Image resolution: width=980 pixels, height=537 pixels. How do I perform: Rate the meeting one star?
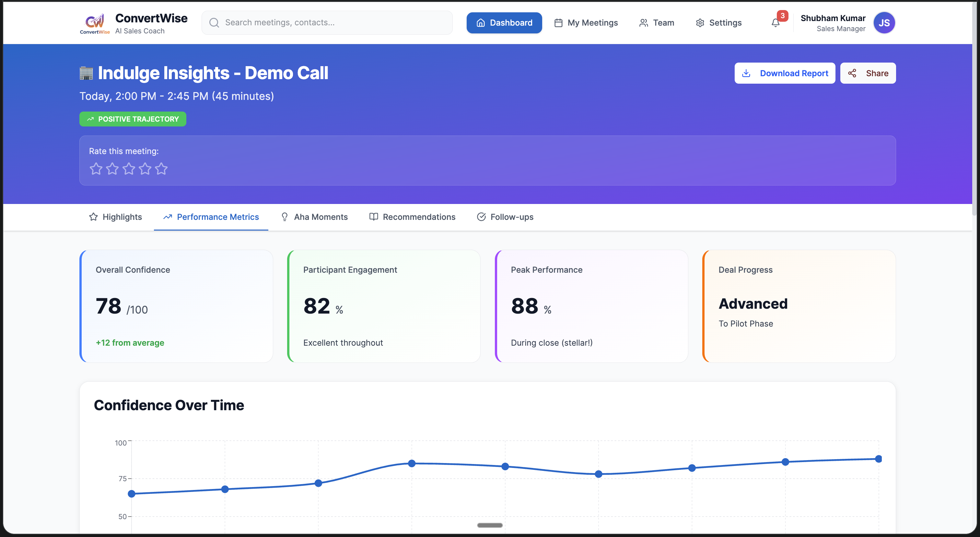pos(96,169)
